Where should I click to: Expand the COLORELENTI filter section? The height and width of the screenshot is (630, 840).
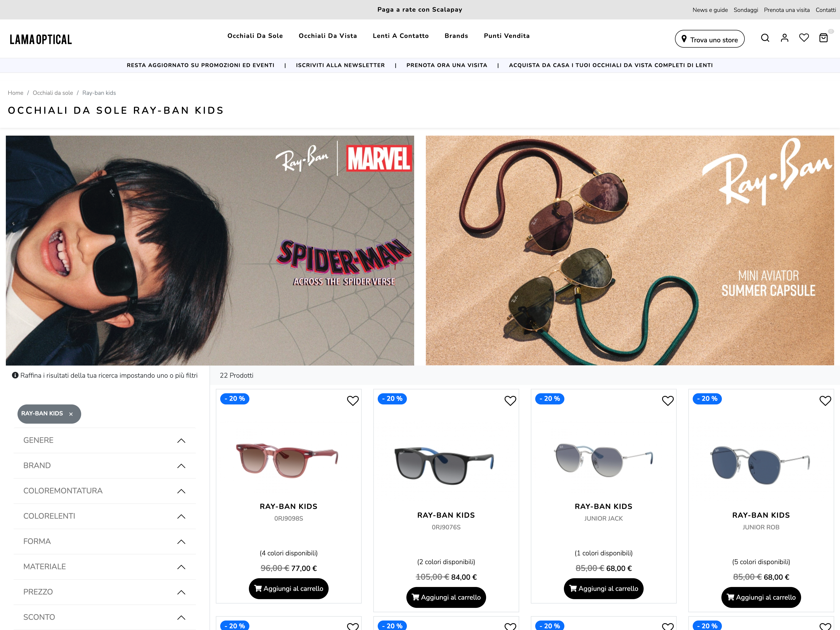(105, 516)
